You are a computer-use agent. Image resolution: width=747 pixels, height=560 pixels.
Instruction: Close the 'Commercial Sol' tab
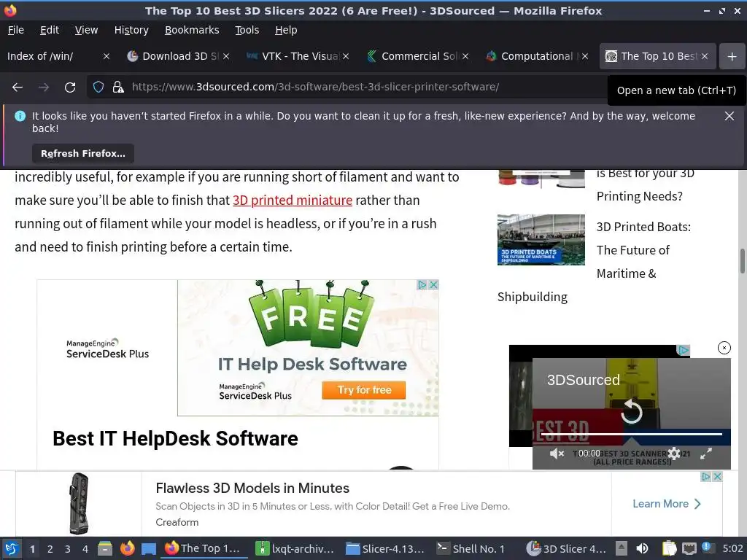pyautogui.click(x=465, y=56)
